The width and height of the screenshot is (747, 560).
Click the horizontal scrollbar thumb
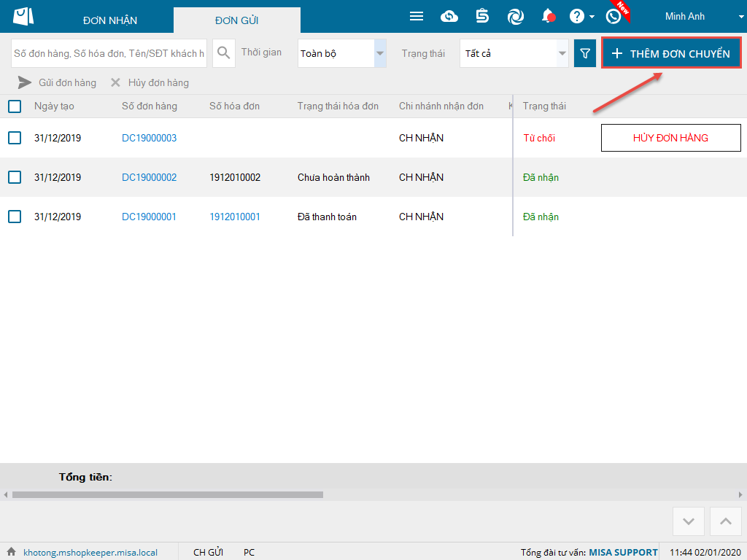tap(168, 494)
